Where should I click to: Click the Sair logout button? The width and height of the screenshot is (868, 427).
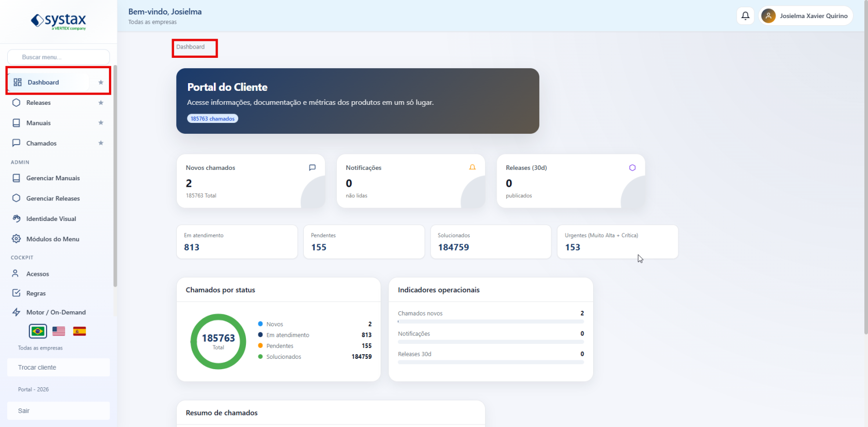58,411
